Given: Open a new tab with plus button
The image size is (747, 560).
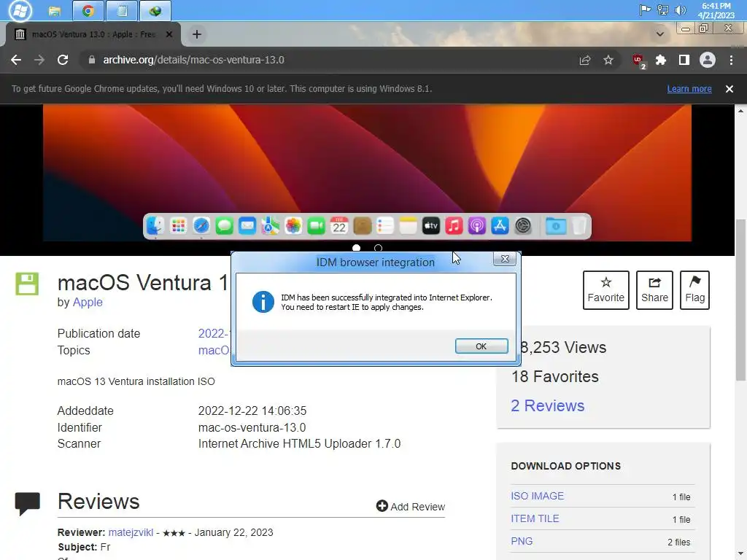Looking at the screenshot, I should point(197,34).
